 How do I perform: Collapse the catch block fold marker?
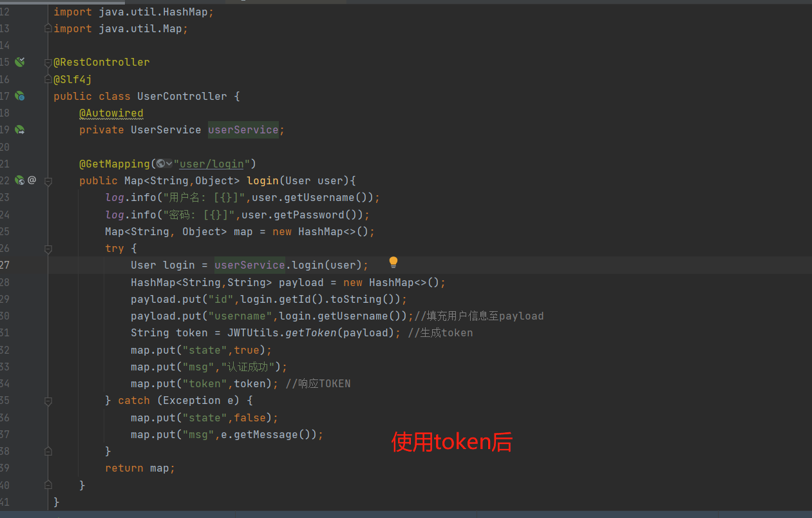pyautogui.click(x=48, y=401)
